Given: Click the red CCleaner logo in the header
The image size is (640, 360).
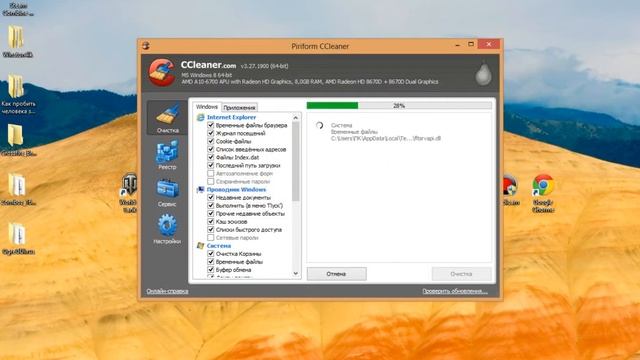Looking at the screenshot, I should [x=162, y=73].
